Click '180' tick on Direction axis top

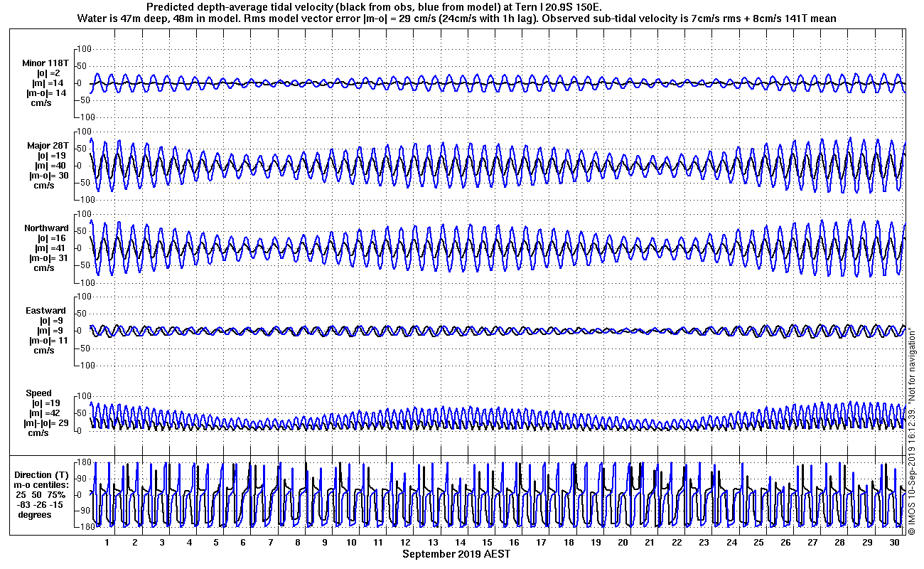[82, 462]
